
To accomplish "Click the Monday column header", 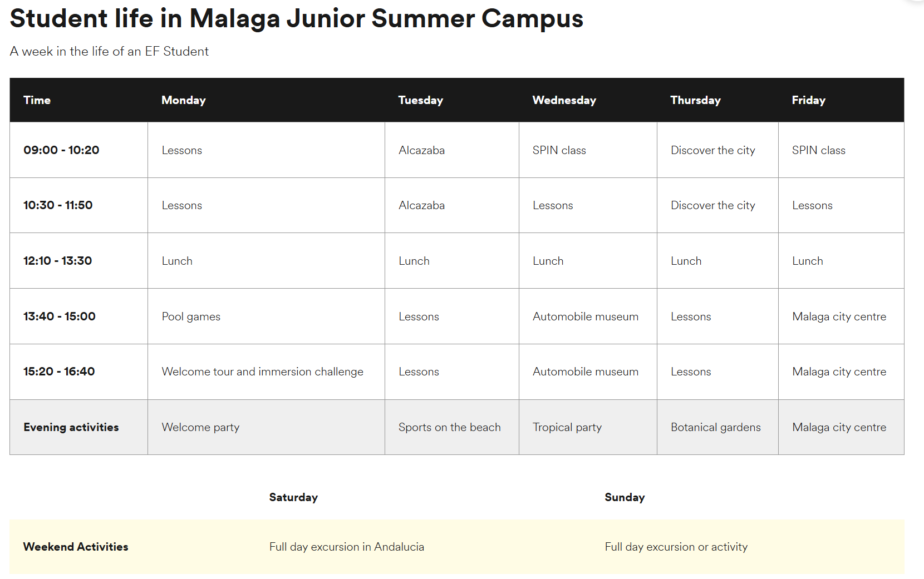I will 184,100.
